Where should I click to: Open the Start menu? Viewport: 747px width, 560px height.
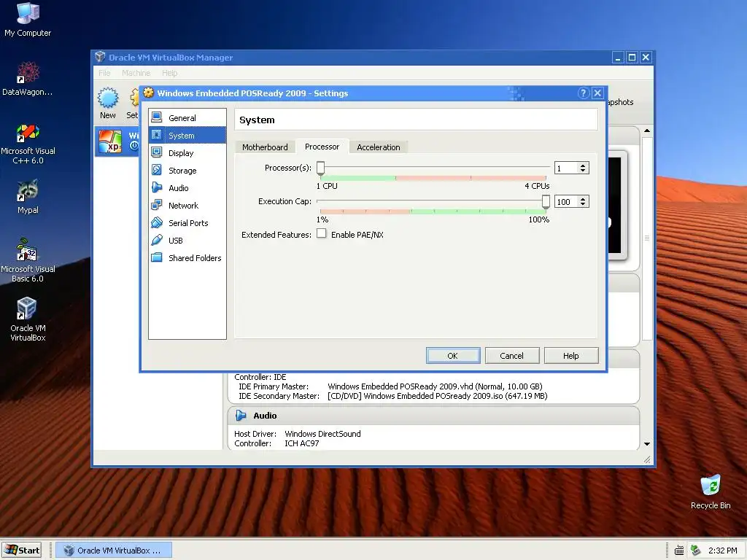coord(21,551)
